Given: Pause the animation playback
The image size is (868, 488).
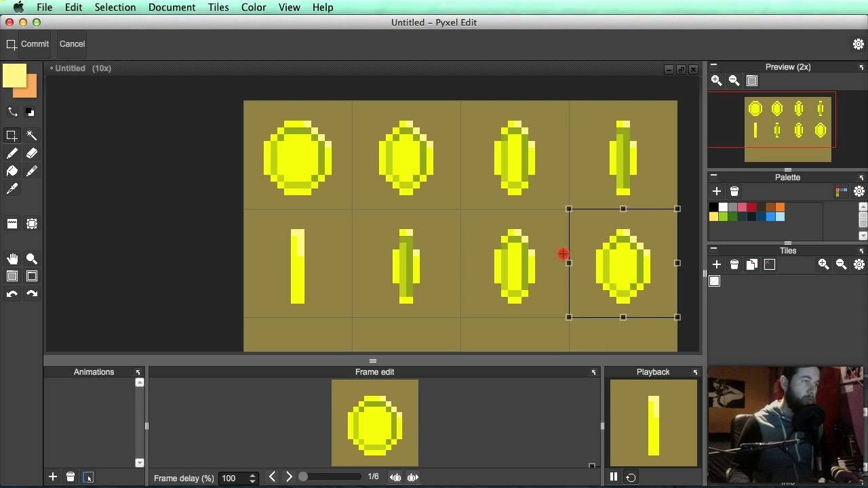Looking at the screenshot, I should [x=614, y=477].
